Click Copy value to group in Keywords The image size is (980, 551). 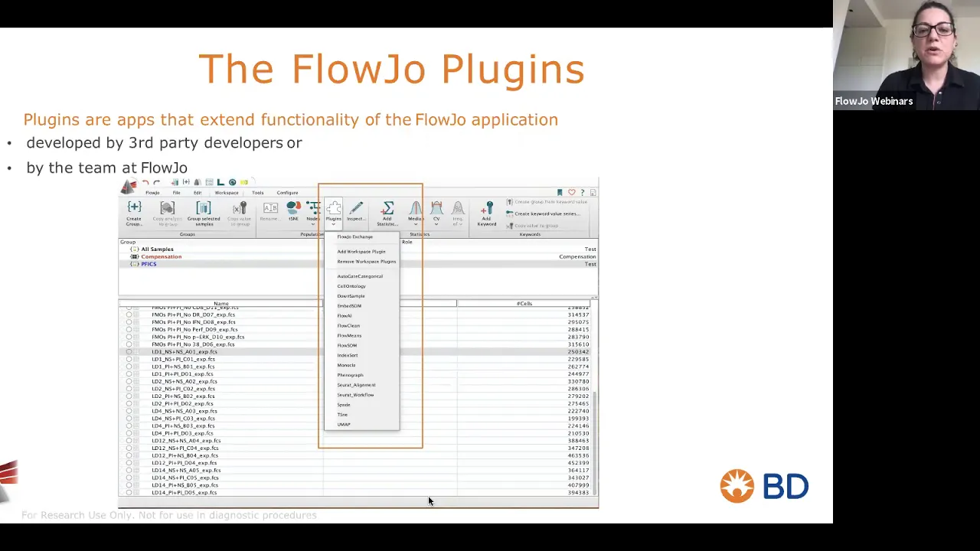pos(532,226)
